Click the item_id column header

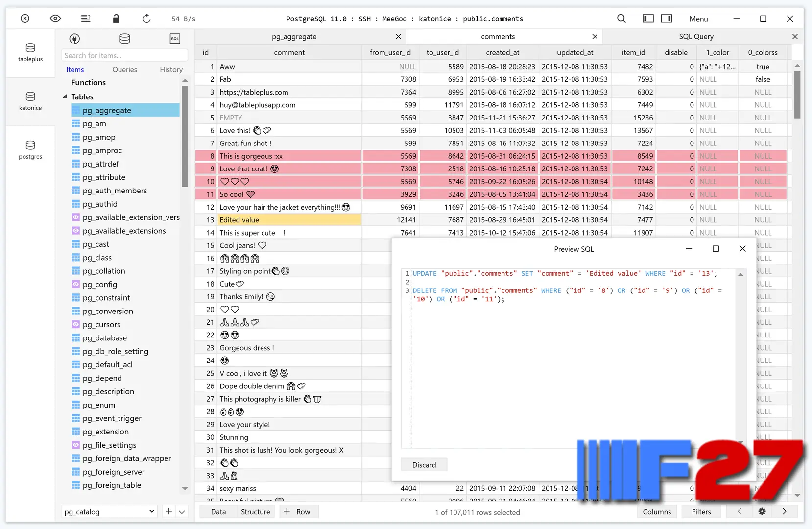[633, 52]
